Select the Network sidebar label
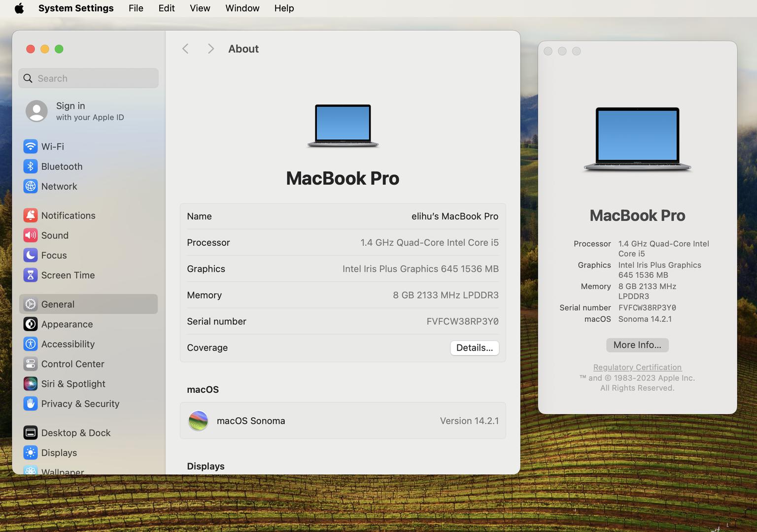757x532 pixels. click(59, 186)
